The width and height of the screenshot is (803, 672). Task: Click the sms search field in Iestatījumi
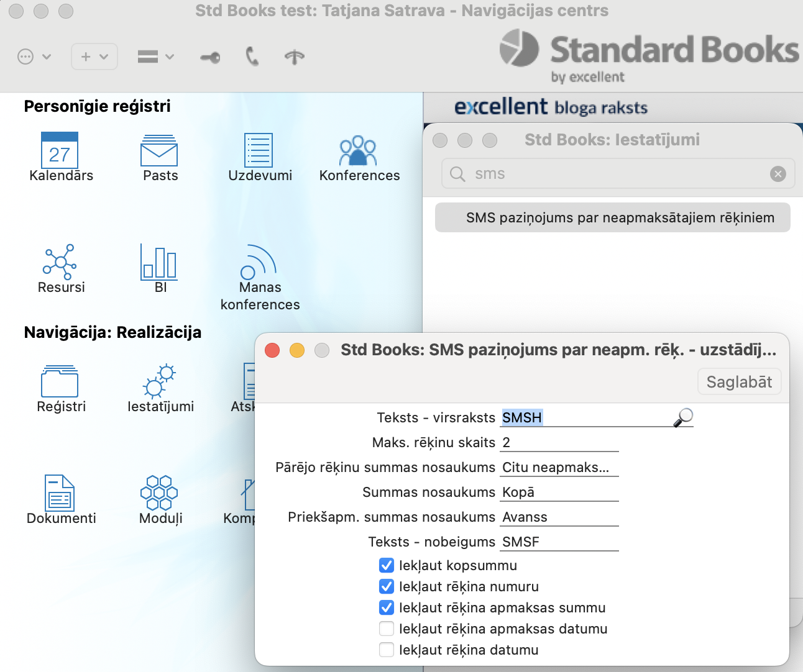(618, 174)
